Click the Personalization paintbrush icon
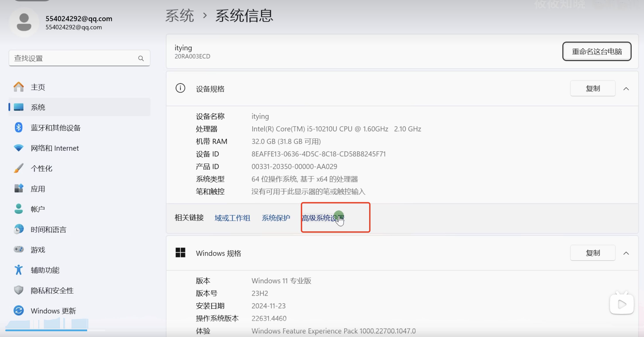 19,168
